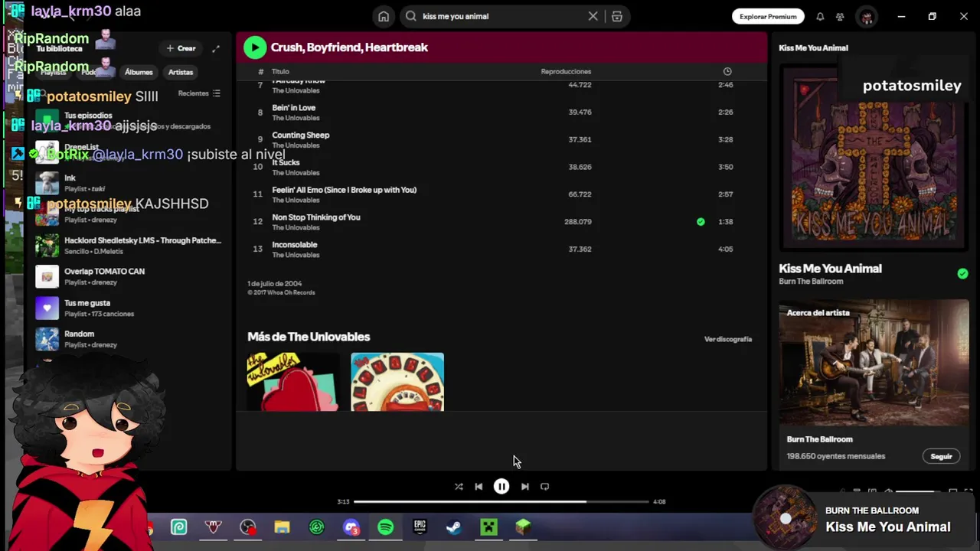
Task: Open the Epic Games launcher in the taskbar
Action: 420,527
